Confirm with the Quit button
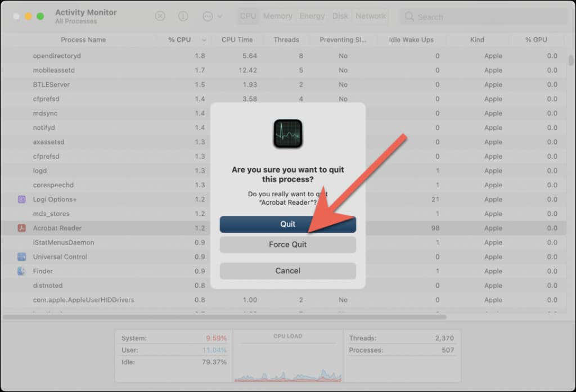The image size is (576, 392). pos(287,224)
